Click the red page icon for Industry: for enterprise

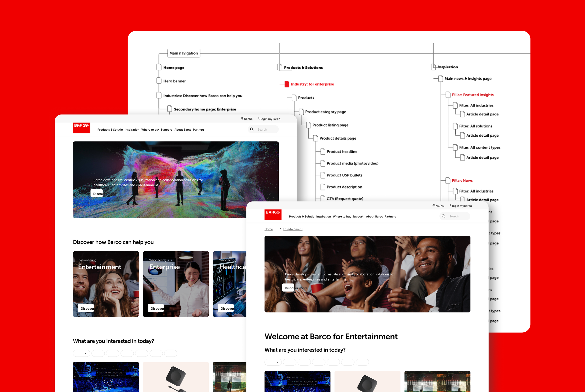(287, 84)
